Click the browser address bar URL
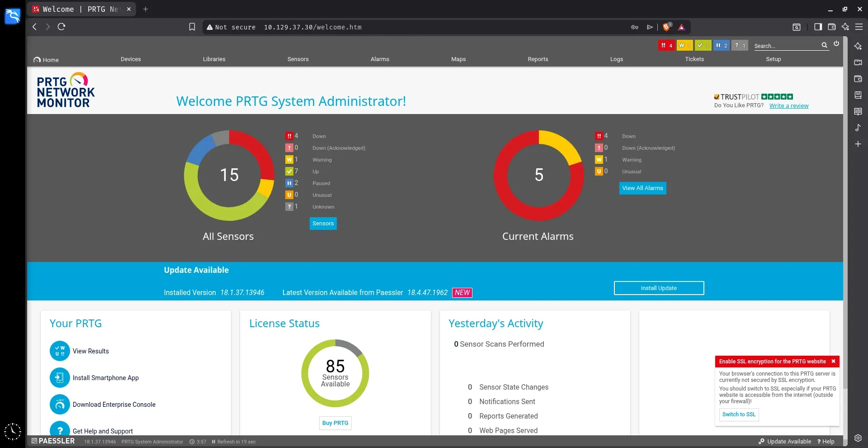 (313, 27)
